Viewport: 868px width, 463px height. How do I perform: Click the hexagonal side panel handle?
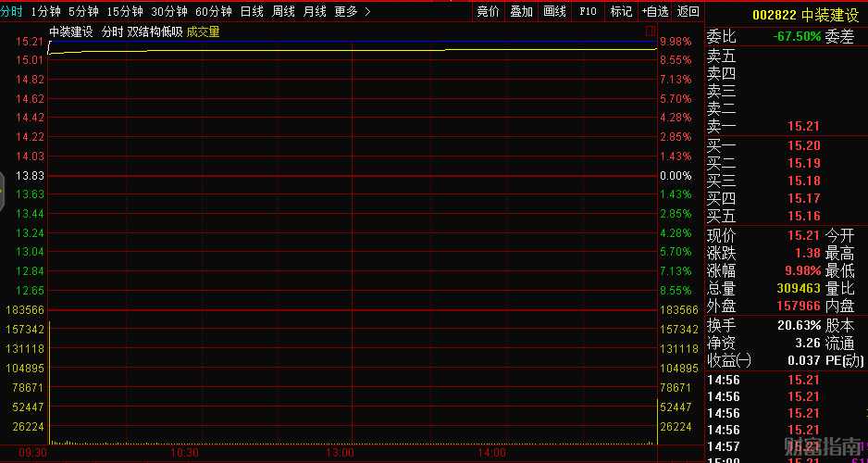(x=2, y=191)
